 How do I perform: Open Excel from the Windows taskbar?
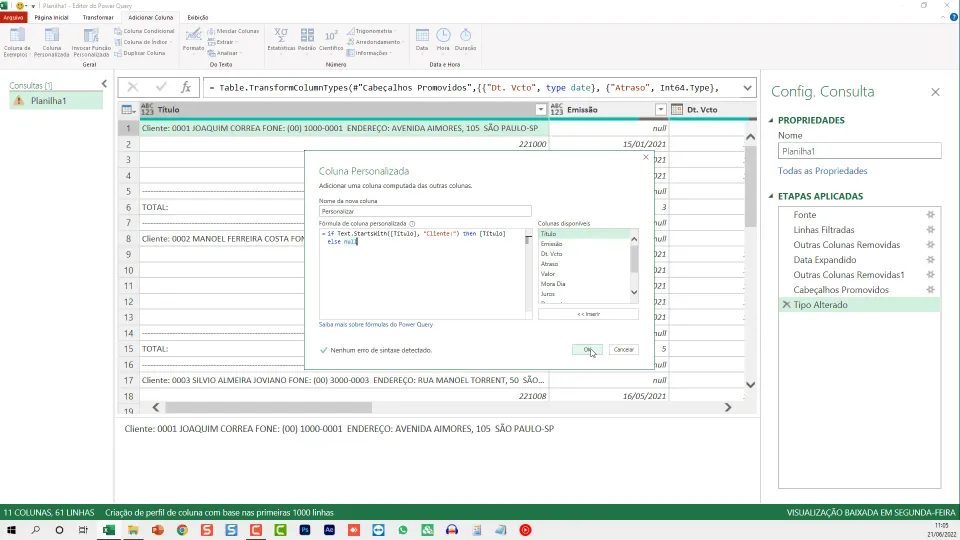click(109, 530)
